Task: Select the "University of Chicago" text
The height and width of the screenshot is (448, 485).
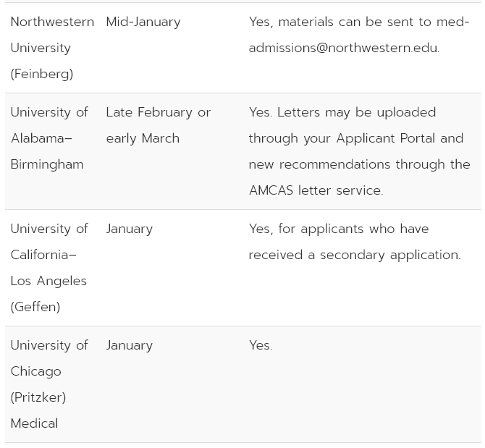Action: 49,358
